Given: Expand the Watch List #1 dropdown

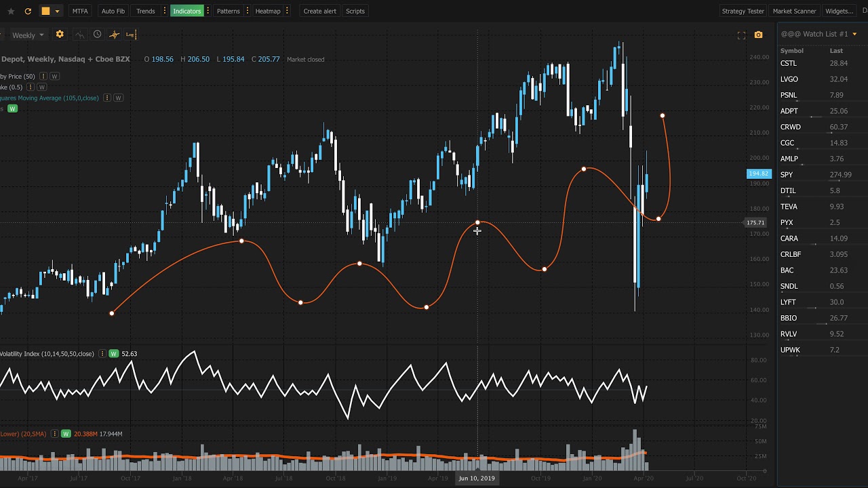Looking at the screenshot, I should [854, 34].
